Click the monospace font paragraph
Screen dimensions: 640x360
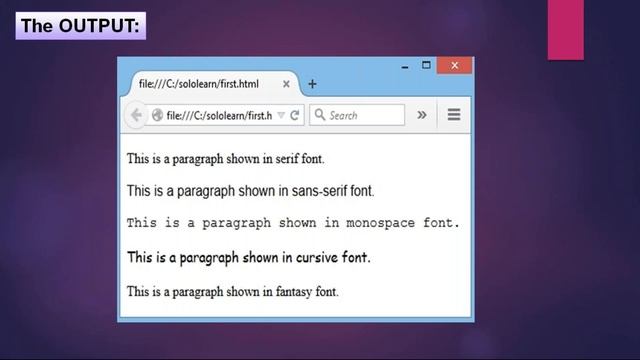coord(293,223)
